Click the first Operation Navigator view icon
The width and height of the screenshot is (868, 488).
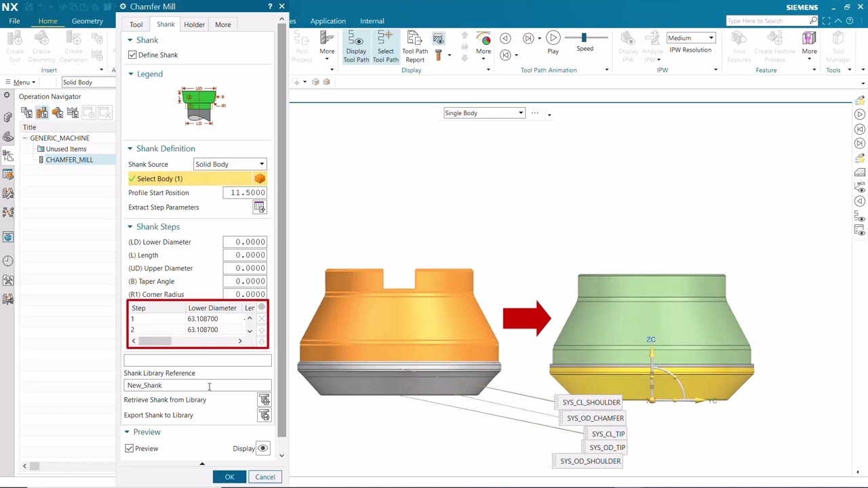point(28,113)
